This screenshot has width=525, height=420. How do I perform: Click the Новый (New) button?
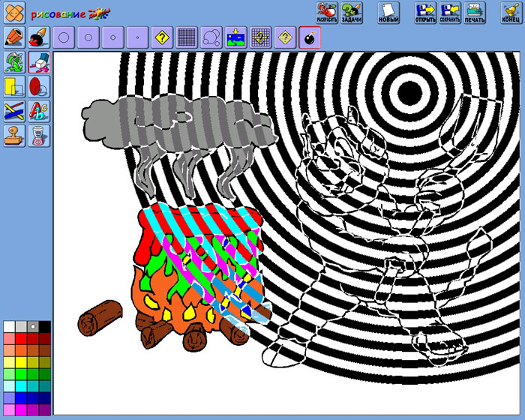pyautogui.click(x=388, y=12)
